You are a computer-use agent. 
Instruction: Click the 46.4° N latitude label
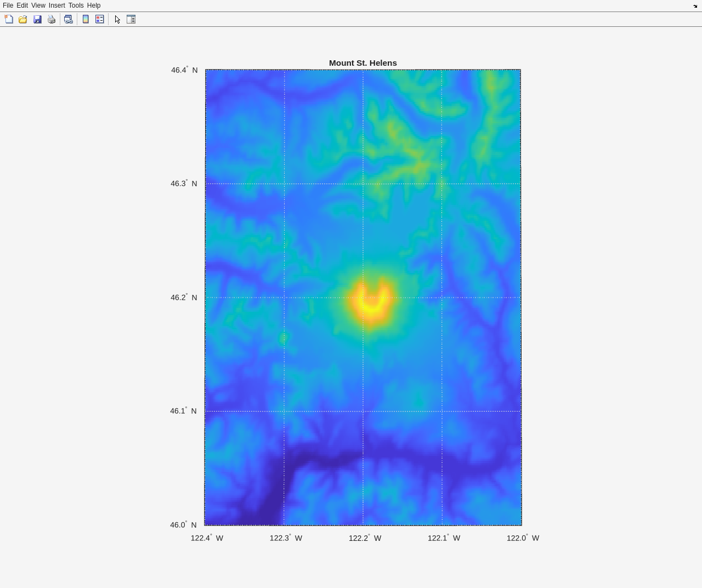click(x=184, y=70)
